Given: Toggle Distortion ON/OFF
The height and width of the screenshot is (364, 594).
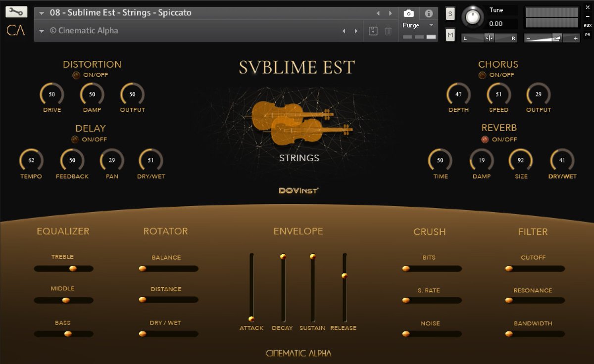Looking at the screenshot, I should [x=76, y=75].
